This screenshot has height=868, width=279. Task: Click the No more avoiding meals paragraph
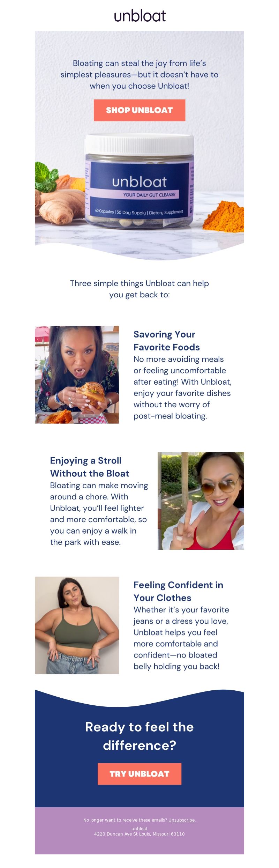tap(182, 387)
